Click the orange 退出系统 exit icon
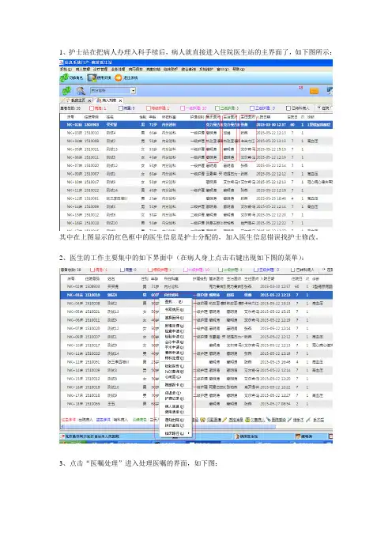This screenshot has width=392, height=555. click(119, 77)
